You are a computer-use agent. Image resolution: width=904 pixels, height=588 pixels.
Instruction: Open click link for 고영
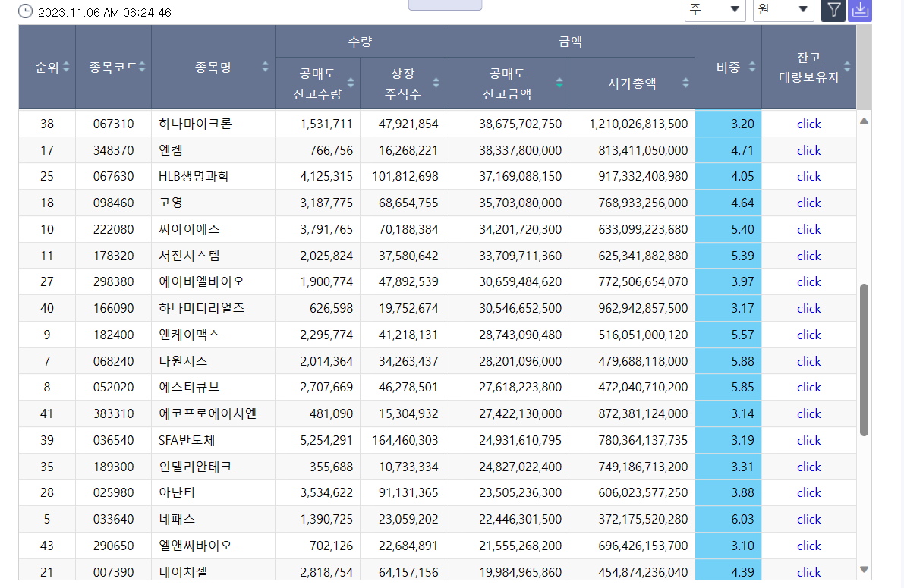coord(808,203)
